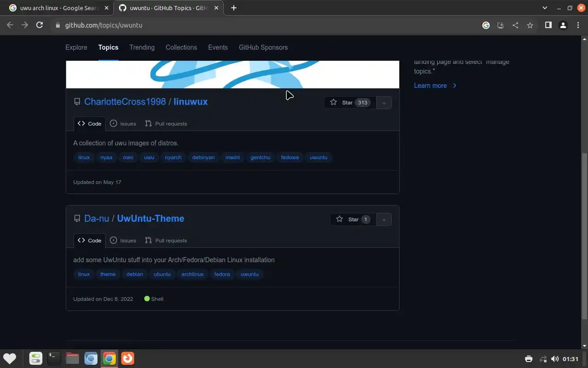The image size is (588, 368).
Task: Click the browser forward arrow
Action: [x=25, y=25]
